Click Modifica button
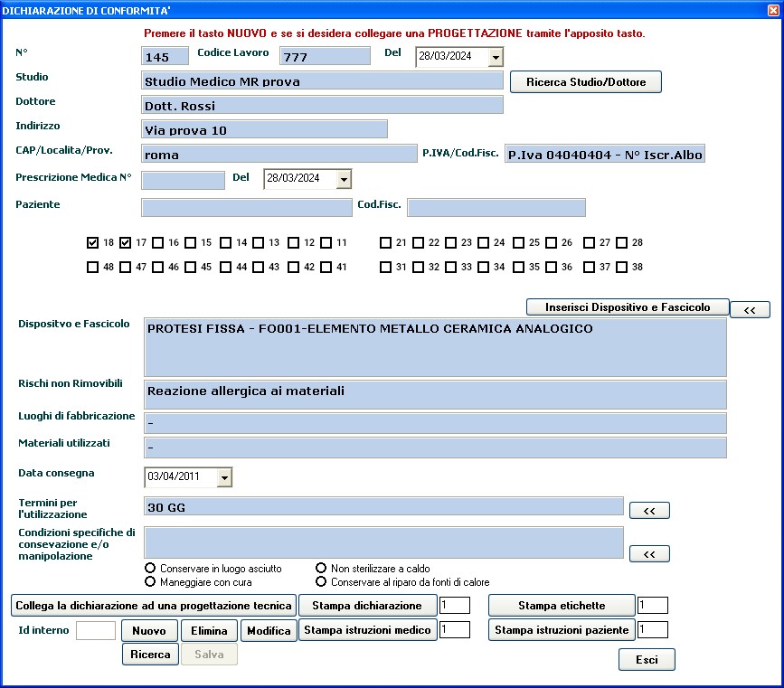784x688 pixels. click(269, 630)
